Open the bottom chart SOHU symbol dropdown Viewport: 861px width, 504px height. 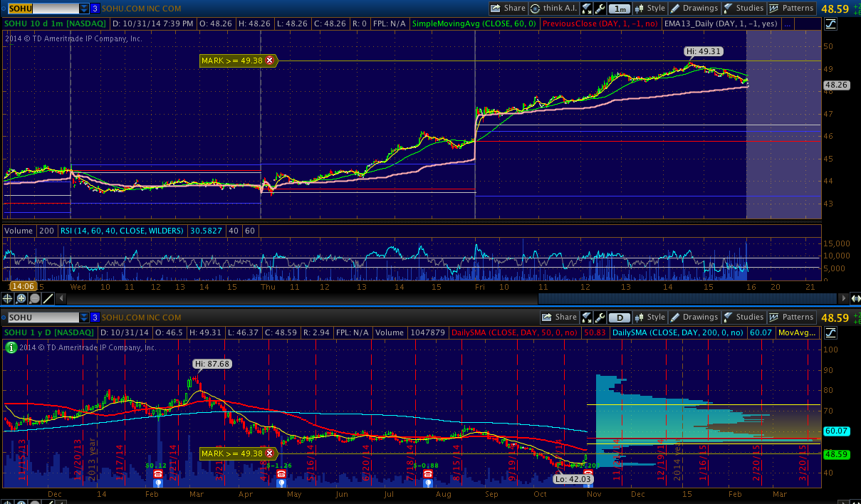coord(84,317)
